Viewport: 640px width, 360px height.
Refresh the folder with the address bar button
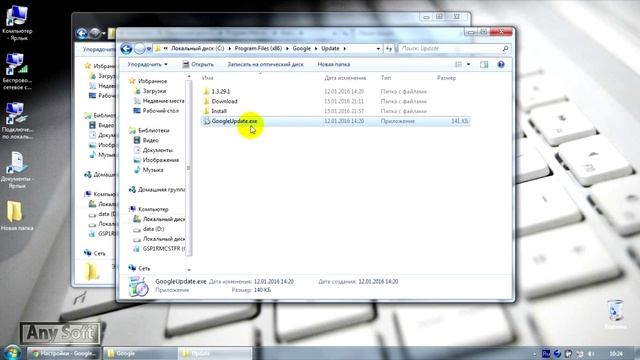[389, 49]
